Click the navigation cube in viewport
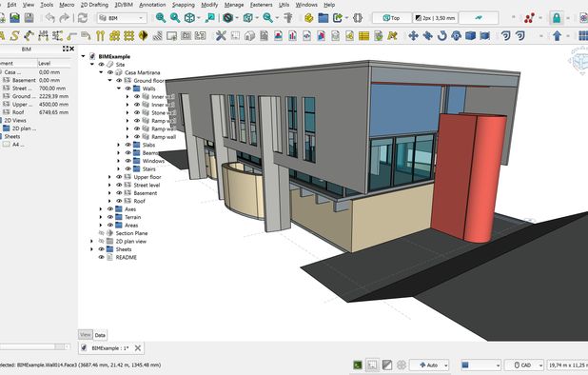The image size is (588, 375). (x=579, y=61)
